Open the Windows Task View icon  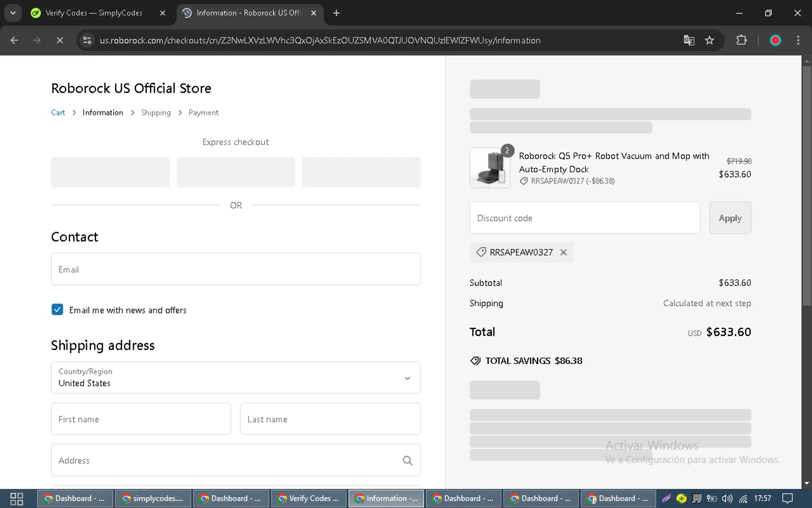(17, 499)
